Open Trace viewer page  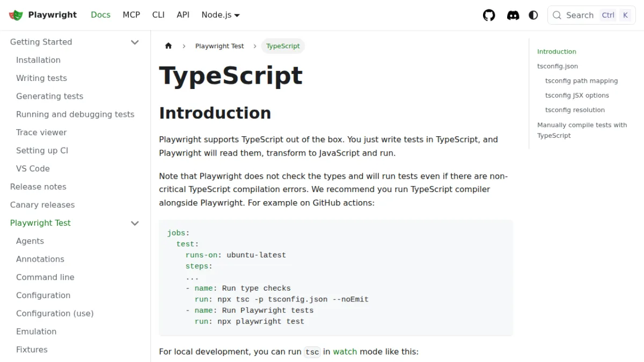click(41, 132)
